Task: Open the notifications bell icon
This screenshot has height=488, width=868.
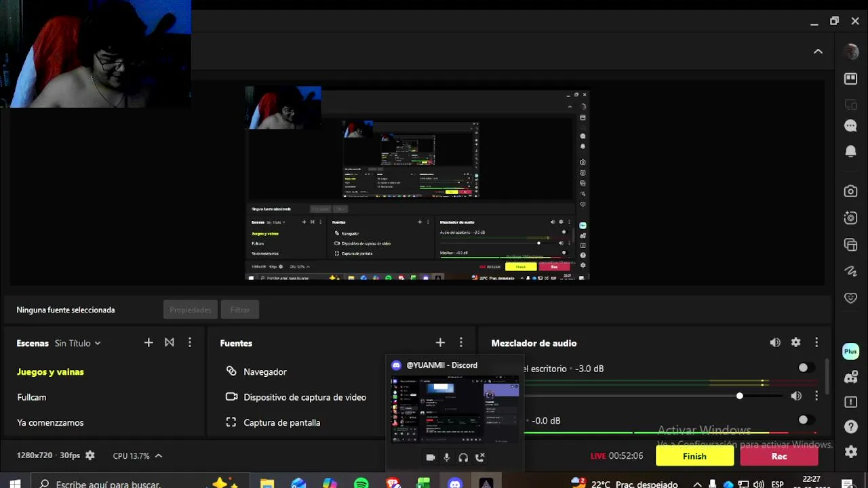Action: click(x=850, y=150)
